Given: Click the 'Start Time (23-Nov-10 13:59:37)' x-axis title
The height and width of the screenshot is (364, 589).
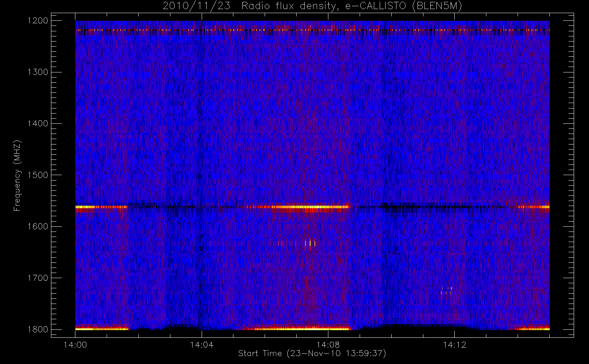Looking at the screenshot, I should (312, 353).
